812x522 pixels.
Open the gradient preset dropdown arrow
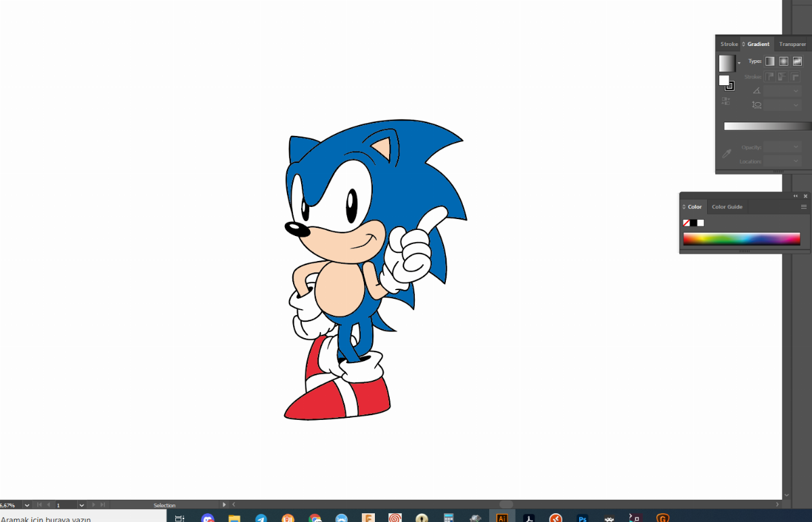pyautogui.click(x=739, y=63)
